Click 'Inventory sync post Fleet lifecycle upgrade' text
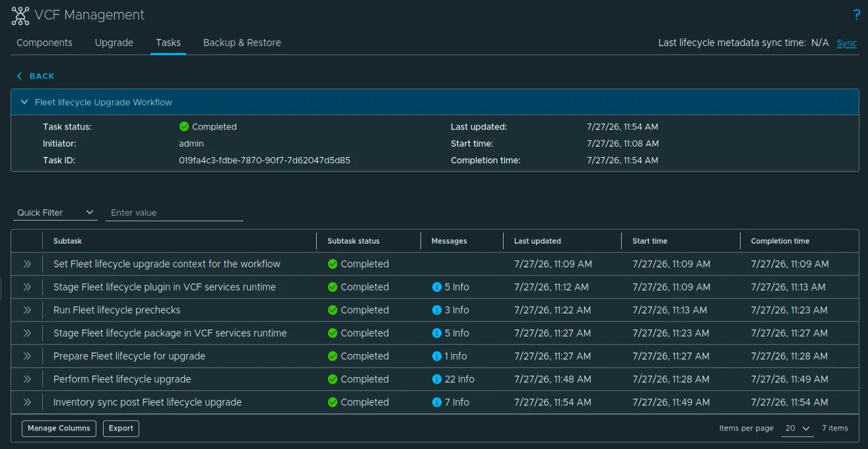 147,403
